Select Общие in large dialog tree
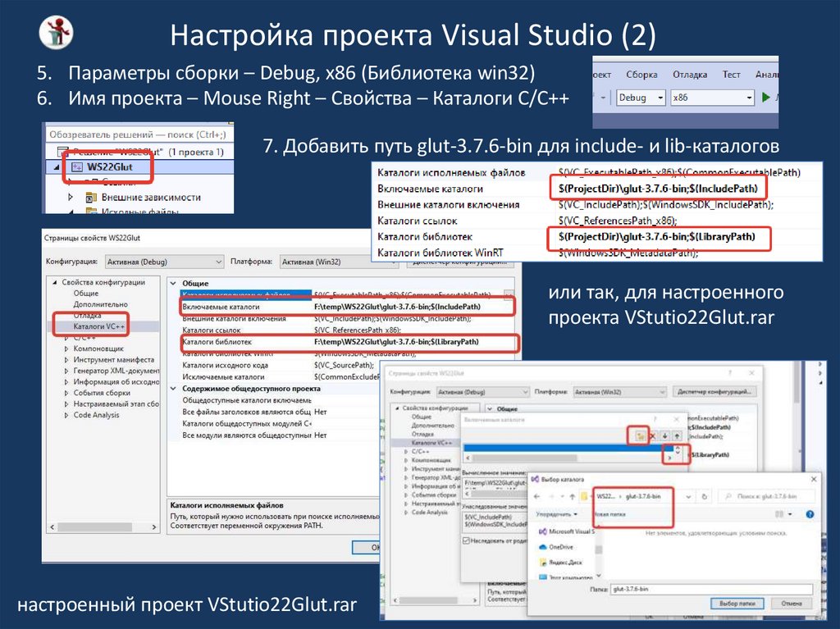The image size is (840, 629). [85, 293]
